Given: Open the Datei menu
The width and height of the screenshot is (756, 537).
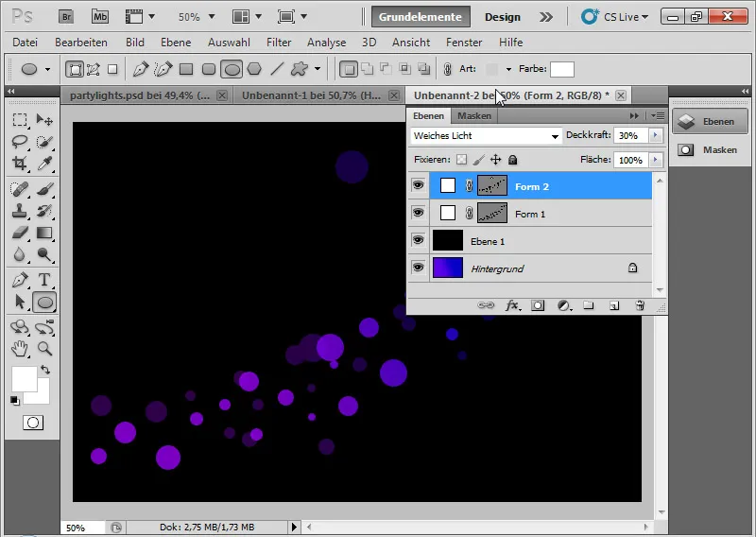Looking at the screenshot, I should click(26, 43).
